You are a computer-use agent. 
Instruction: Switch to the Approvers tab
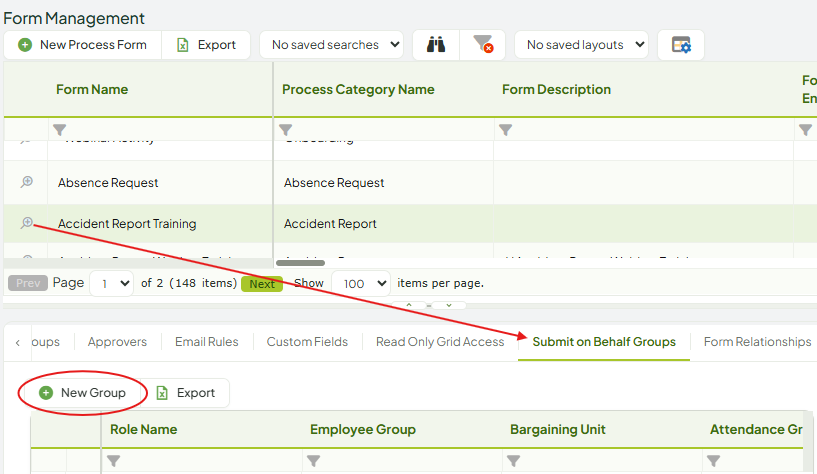tap(117, 342)
